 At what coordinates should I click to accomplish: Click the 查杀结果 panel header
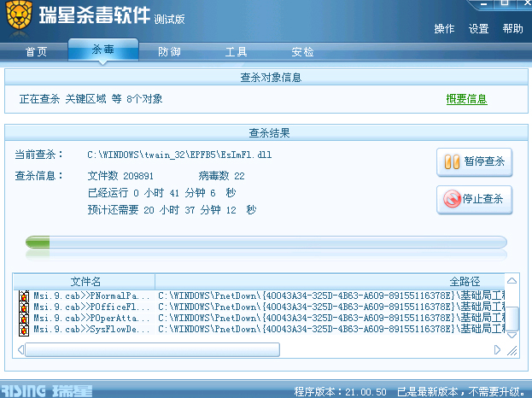click(266, 132)
